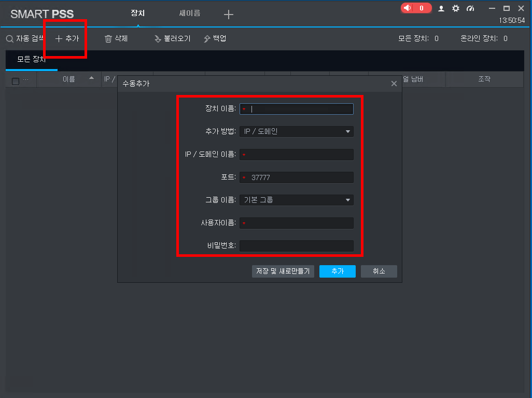
Task: Switch to the 장치 tab
Action: [x=137, y=13]
